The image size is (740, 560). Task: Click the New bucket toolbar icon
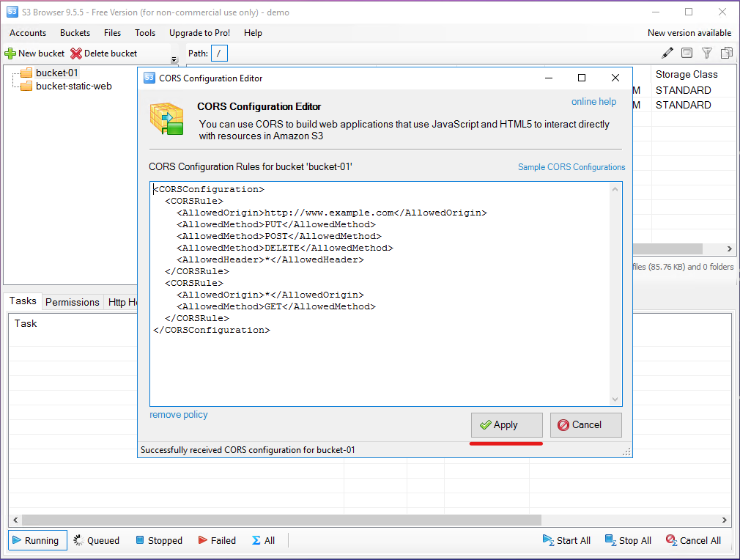click(x=10, y=54)
